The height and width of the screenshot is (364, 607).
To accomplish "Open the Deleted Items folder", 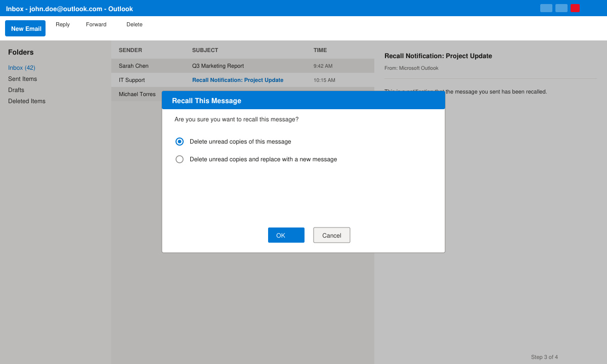I will coord(27,101).
